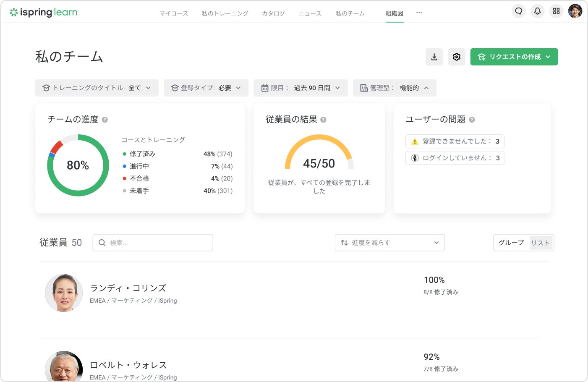Viewport: 588px width, 382px height.
Task: Click ランディ・コリンズ avatar photo
Action: pyautogui.click(x=64, y=293)
